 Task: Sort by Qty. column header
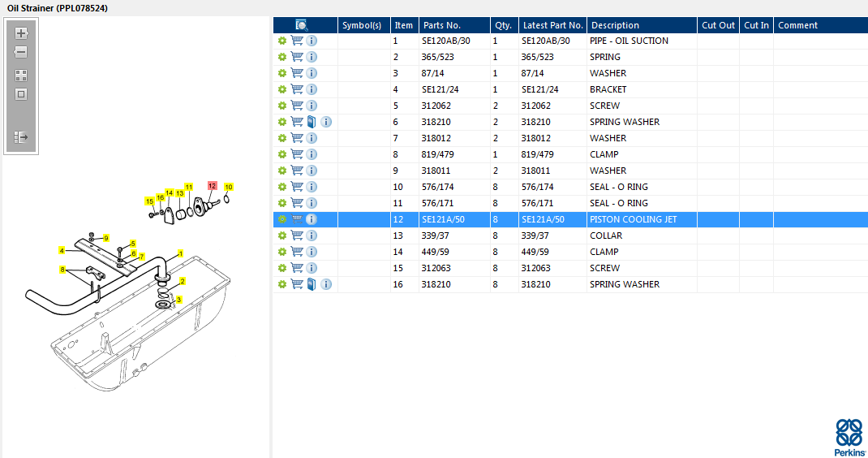click(505, 25)
